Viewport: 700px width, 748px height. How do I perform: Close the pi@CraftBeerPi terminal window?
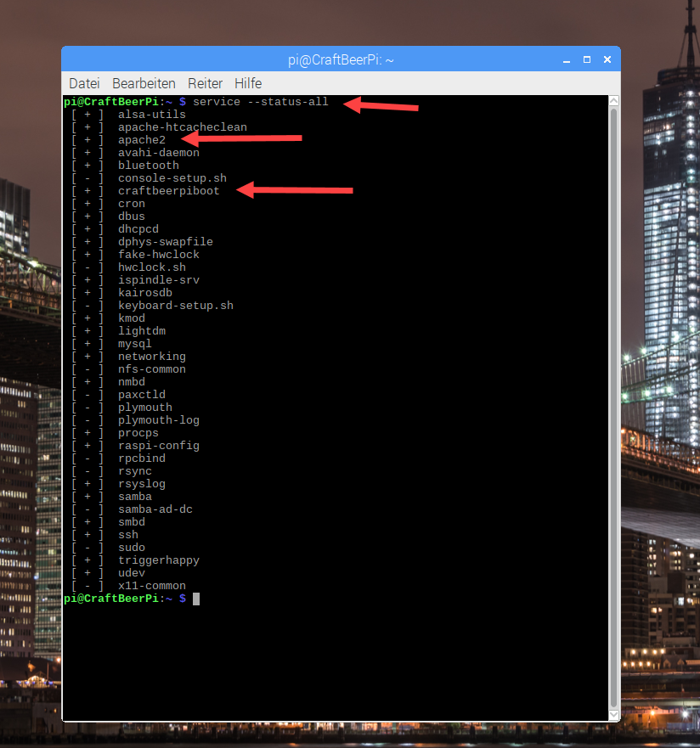(606, 60)
